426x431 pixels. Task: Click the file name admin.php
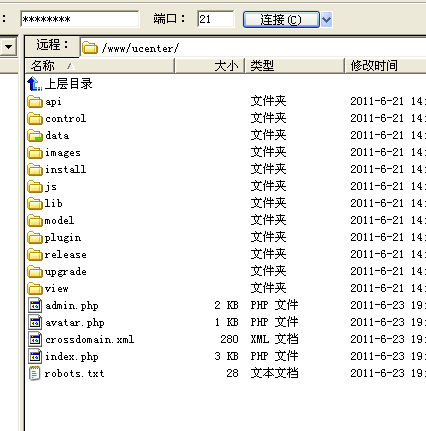coord(72,306)
